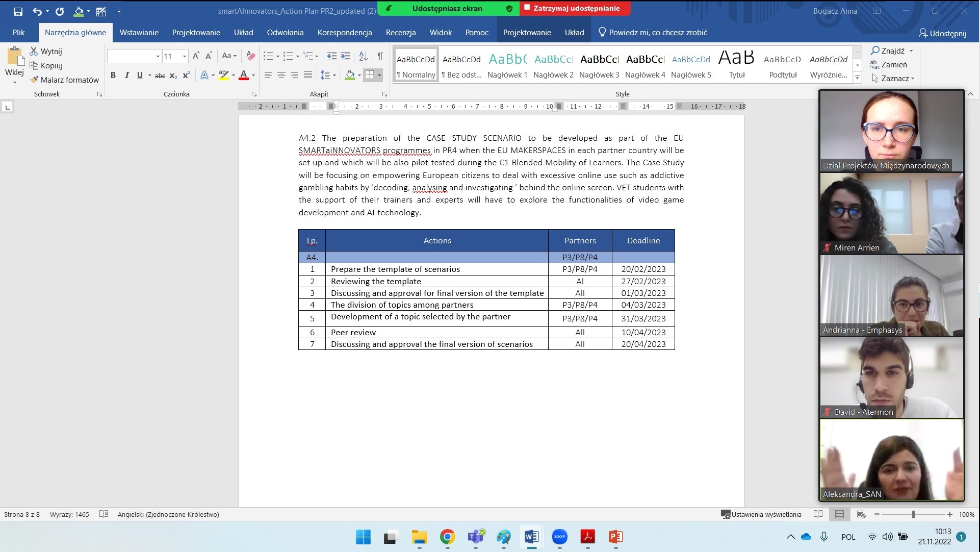
Task: Click numbered list icon
Action: pos(288,56)
